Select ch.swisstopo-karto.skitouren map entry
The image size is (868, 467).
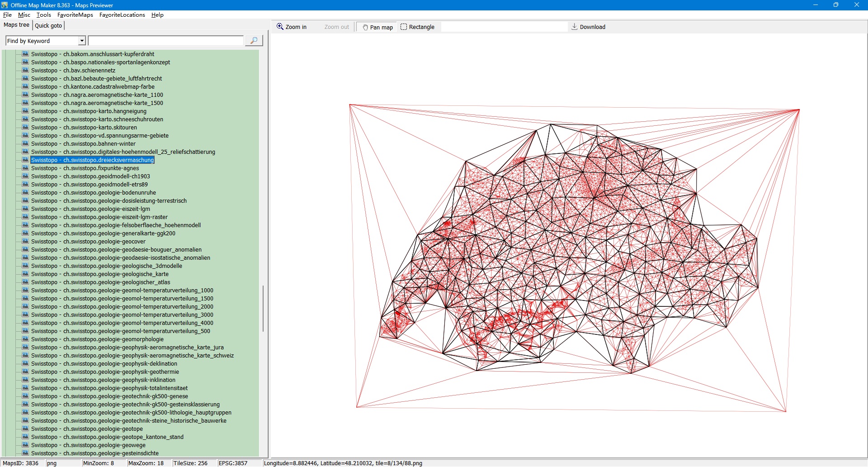pyautogui.click(x=84, y=128)
